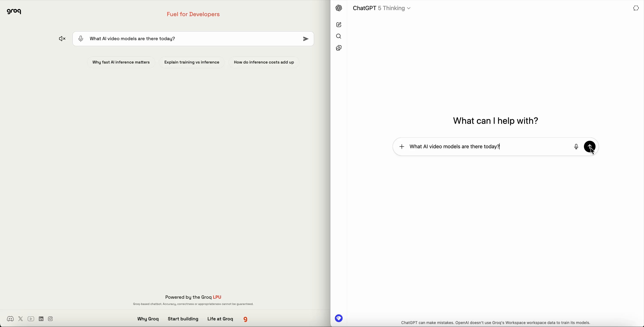
Task: Open Groq's X (Twitter) profile icon
Action: pyautogui.click(x=21, y=319)
